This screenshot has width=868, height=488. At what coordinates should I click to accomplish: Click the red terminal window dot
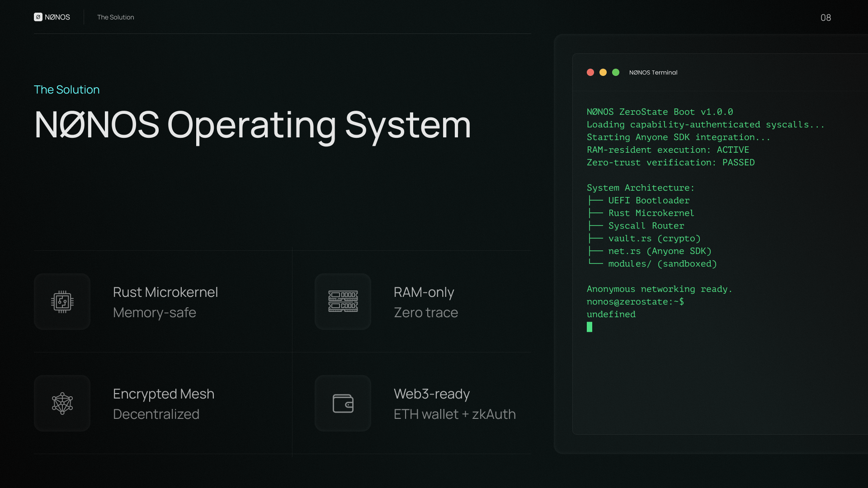(x=590, y=72)
